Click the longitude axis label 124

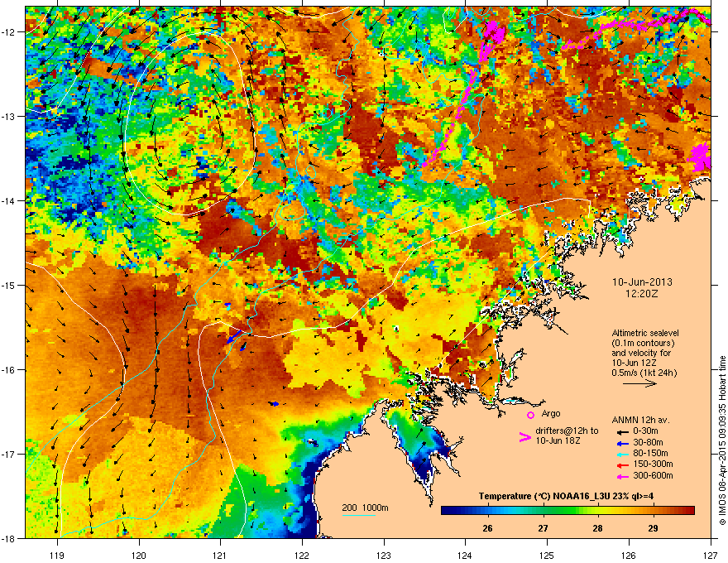click(465, 555)
